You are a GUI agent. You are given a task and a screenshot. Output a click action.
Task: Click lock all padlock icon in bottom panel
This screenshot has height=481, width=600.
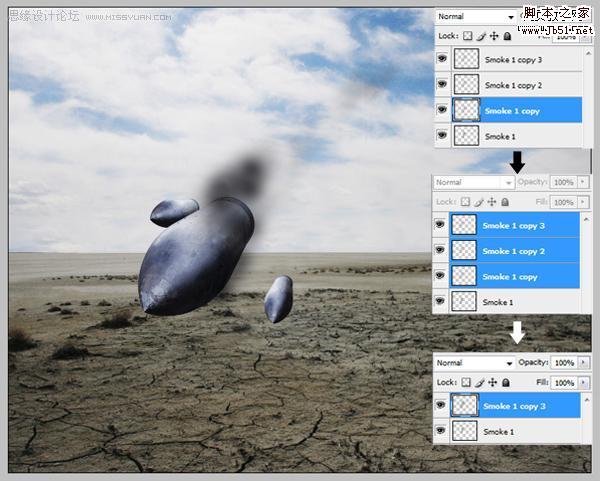506,383
